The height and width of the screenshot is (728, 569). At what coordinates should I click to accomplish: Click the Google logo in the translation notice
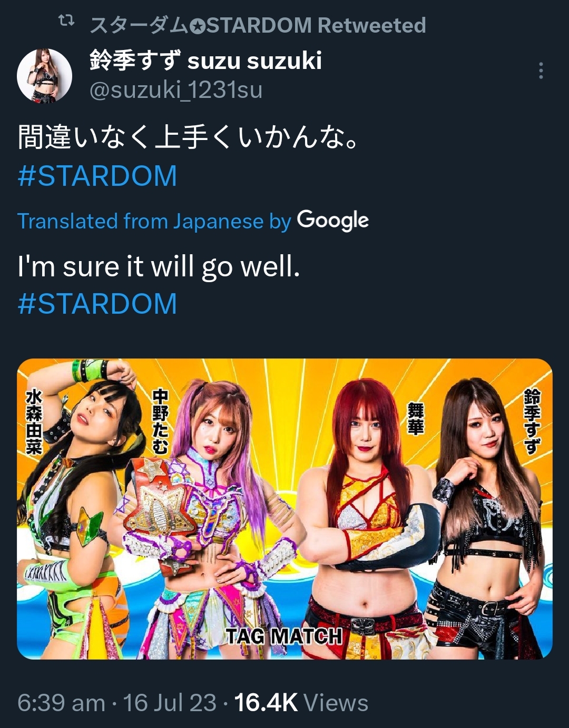[333, 221]
